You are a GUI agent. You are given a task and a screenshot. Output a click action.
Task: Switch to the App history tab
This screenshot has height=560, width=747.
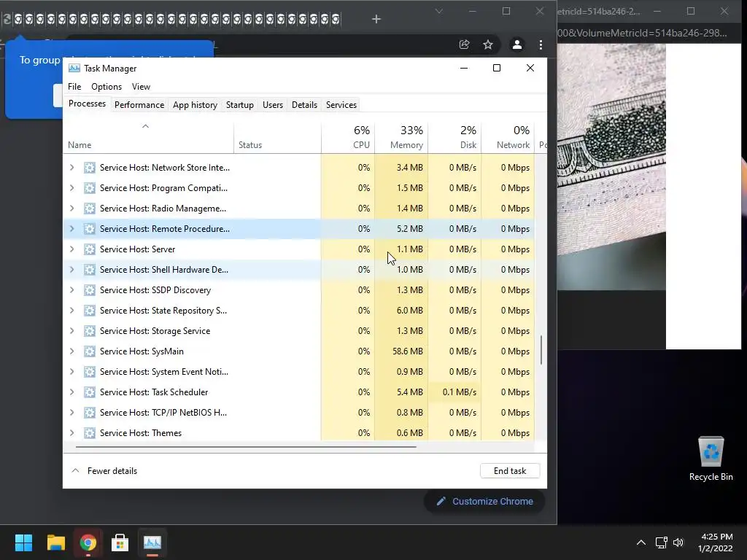click(195, 105)
